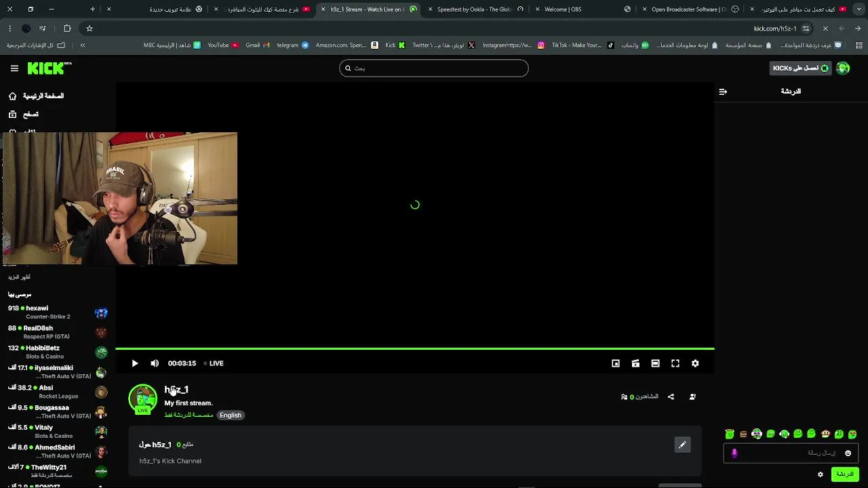
Task: Open HabibiBetz channel in sidebar
Action: coord(58,352)
